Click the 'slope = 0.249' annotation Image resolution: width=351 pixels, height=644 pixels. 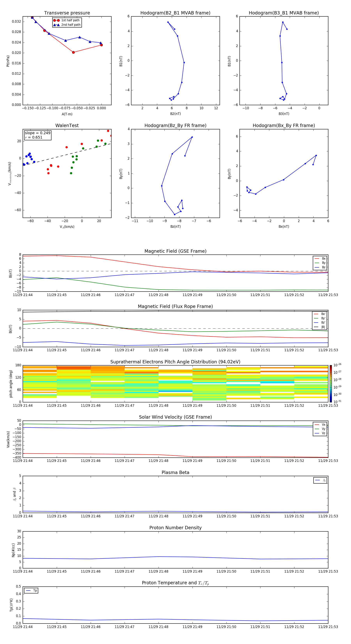(37, 133)
